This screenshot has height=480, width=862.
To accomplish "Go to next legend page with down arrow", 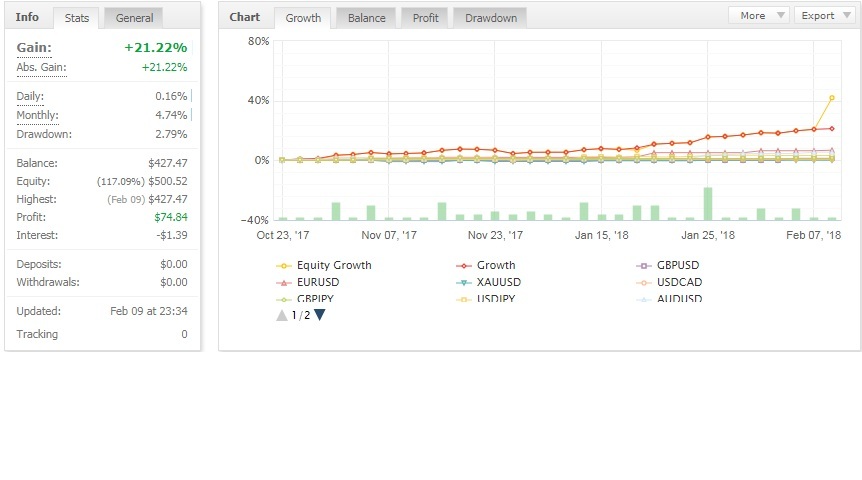I will pyautogui.click(x=319, y=315).
